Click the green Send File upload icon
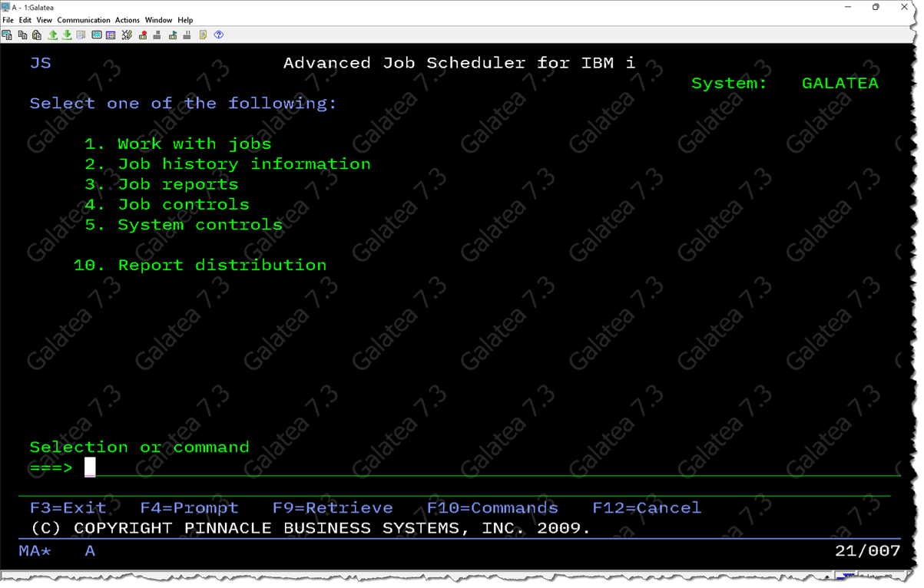This screenshot has height=588, width=924. [x=52, y=35]
